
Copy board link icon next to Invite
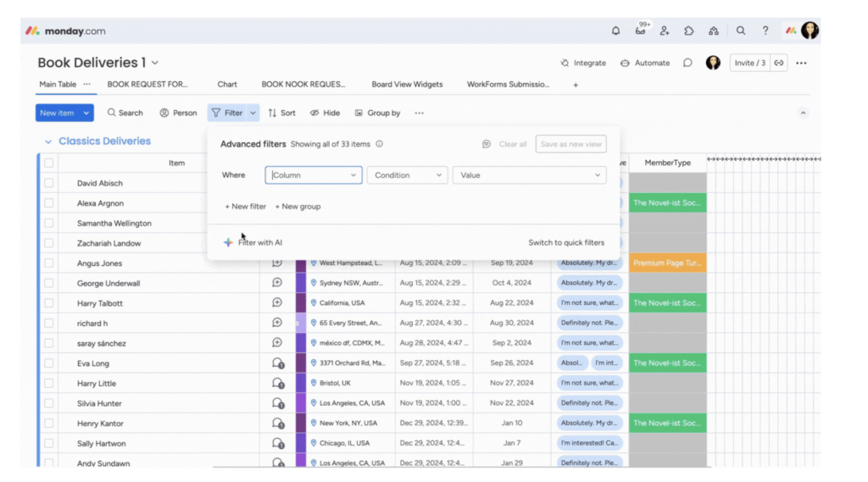[779, 63]
